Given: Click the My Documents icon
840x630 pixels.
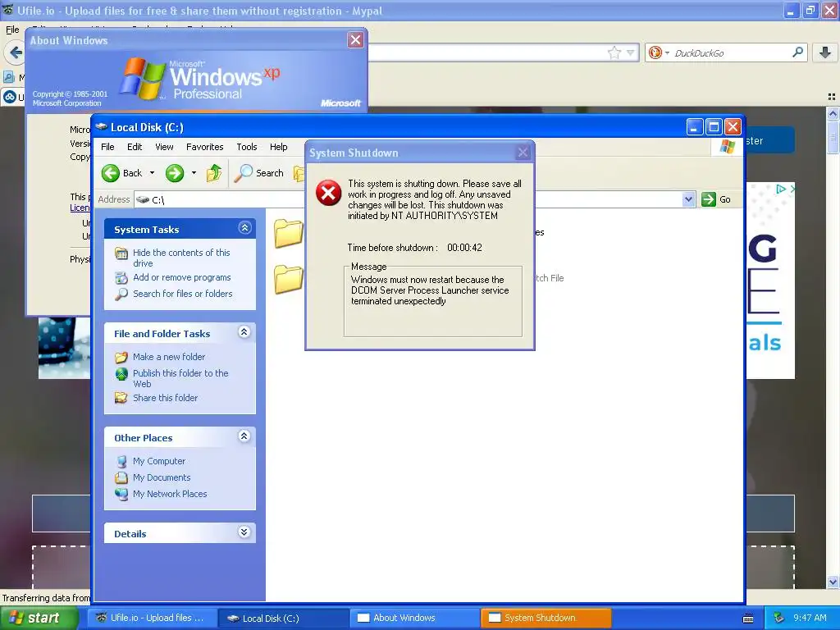Looking at the screenshot, I should 121,477.
